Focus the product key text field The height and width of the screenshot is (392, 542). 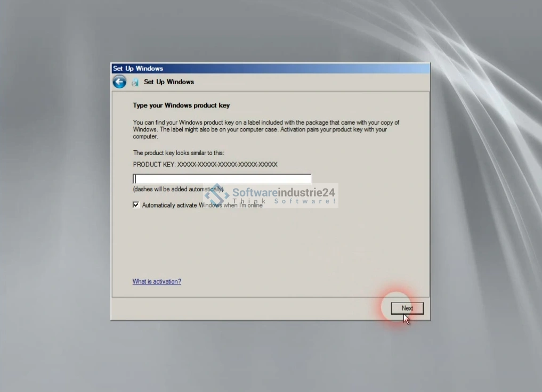(222, 179)
